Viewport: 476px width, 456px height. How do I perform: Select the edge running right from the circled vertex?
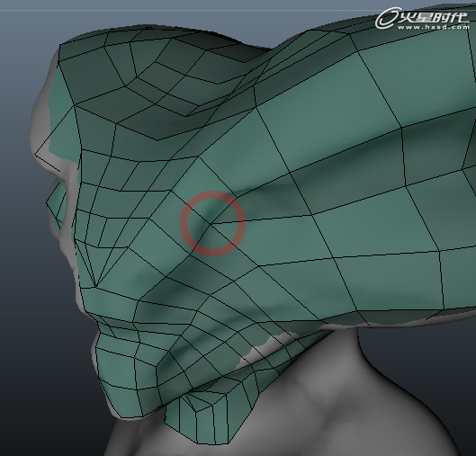[x=261, y=219]
